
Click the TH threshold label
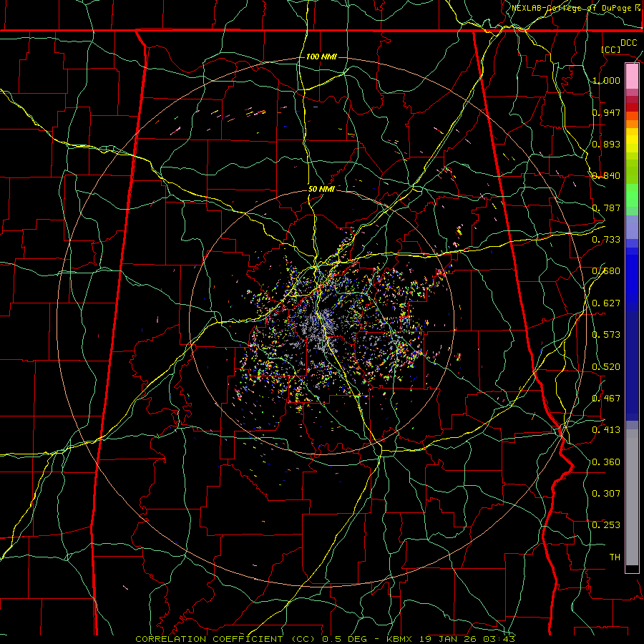click(x=615, y=557)
